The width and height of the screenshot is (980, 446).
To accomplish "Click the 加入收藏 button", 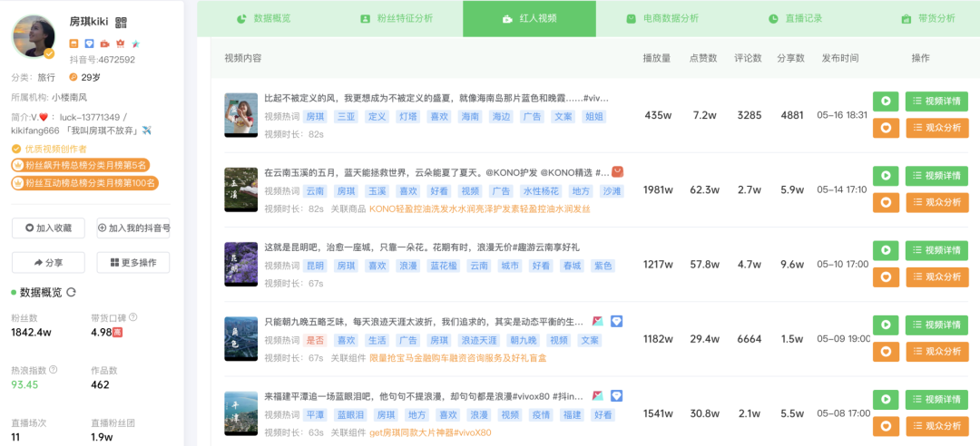I will [48, 228].
